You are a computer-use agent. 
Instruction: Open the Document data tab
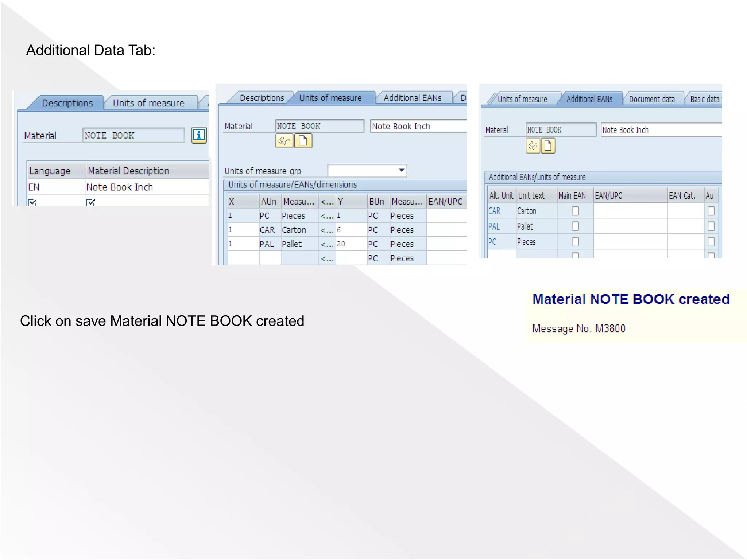(x=652, y=99)
